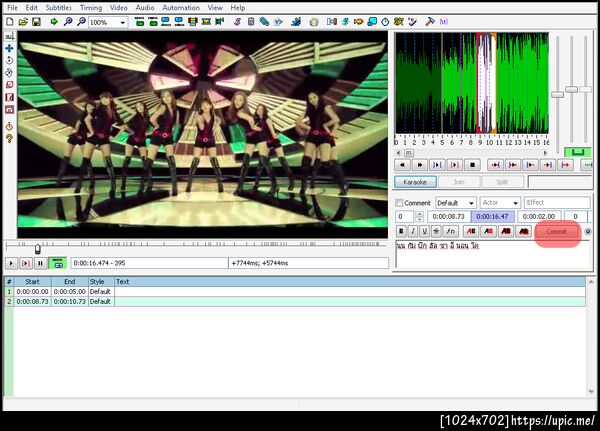Open the Default style dropdown
The image size is (600, 431).
[x=456, y=203]
